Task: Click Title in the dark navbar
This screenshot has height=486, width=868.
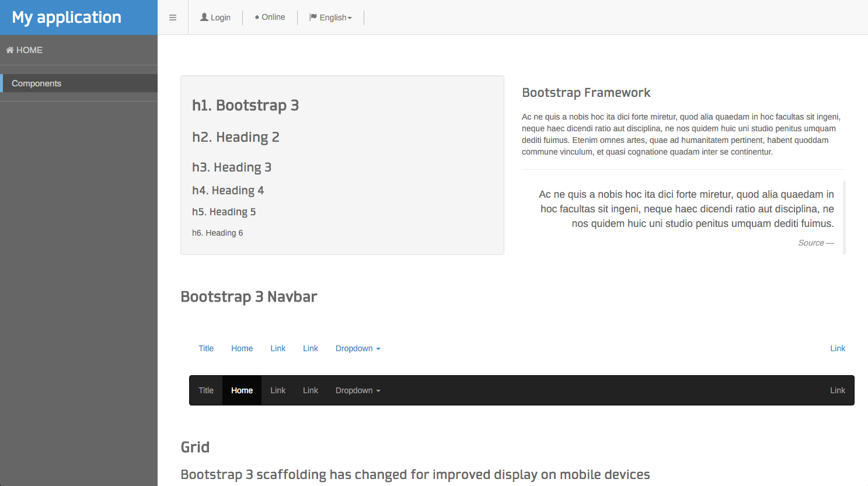Action: (x=206, y=390)
